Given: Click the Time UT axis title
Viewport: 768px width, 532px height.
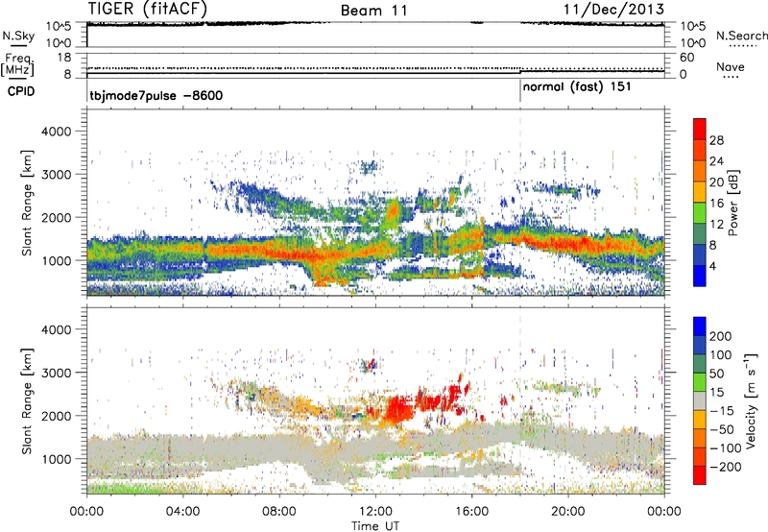Looking at the screenshot, I should click(x=375, y=526).
